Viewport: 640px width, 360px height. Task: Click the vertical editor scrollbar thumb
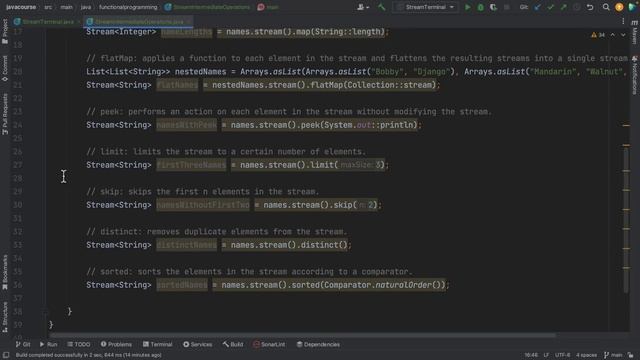coord(626,219)
